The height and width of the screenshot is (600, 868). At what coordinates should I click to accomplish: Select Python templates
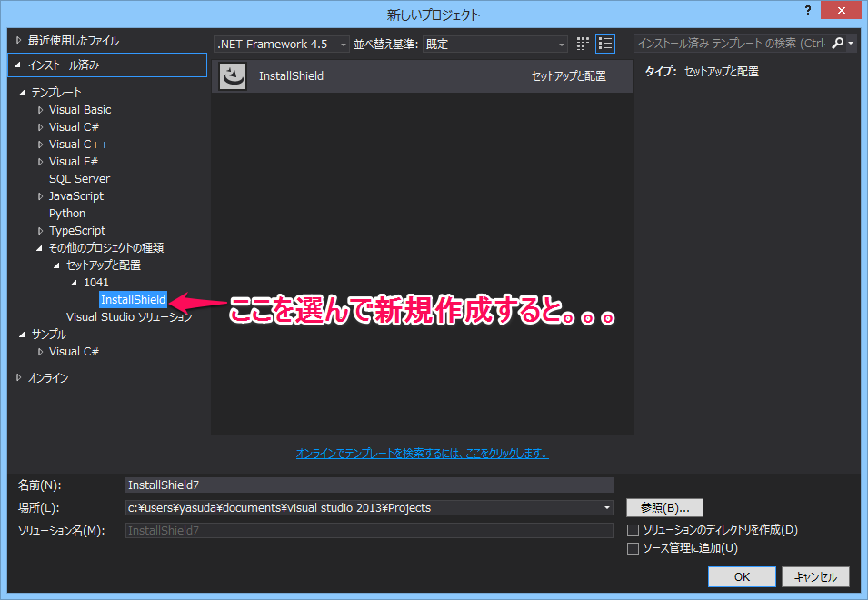tap(67, 213)
